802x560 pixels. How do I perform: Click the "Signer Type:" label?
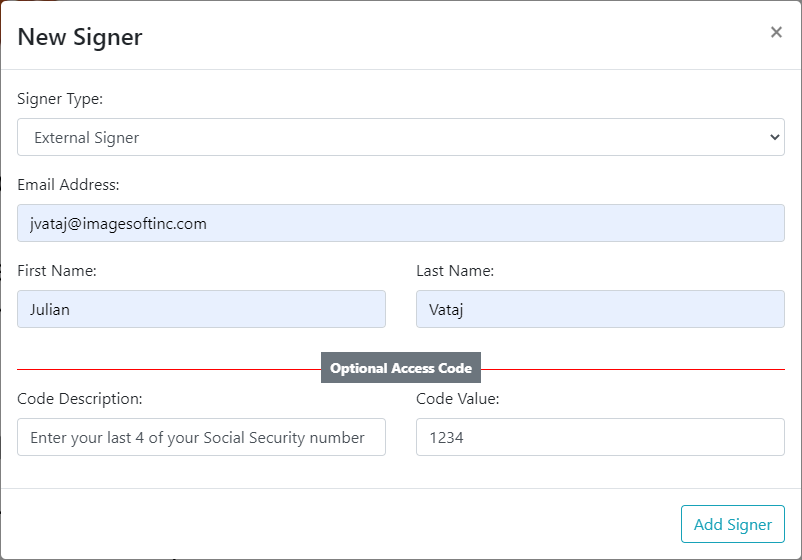point(60,99)
